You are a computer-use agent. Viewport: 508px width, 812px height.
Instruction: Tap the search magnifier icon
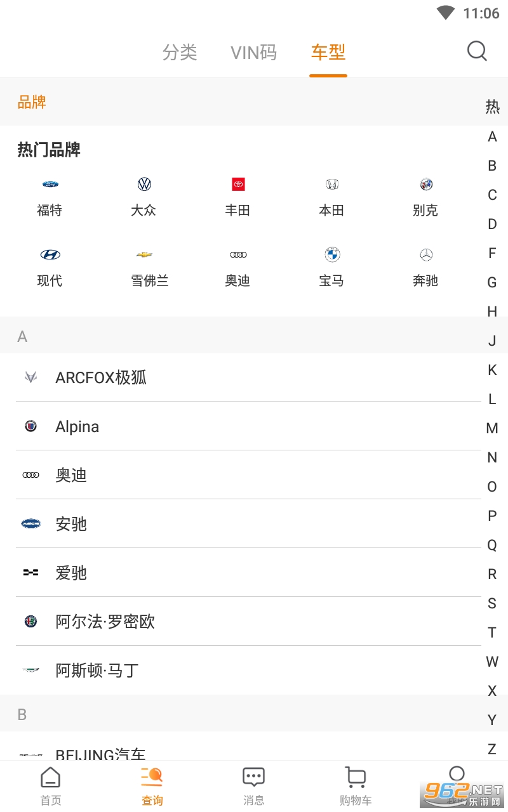click(x=477, y=51)
